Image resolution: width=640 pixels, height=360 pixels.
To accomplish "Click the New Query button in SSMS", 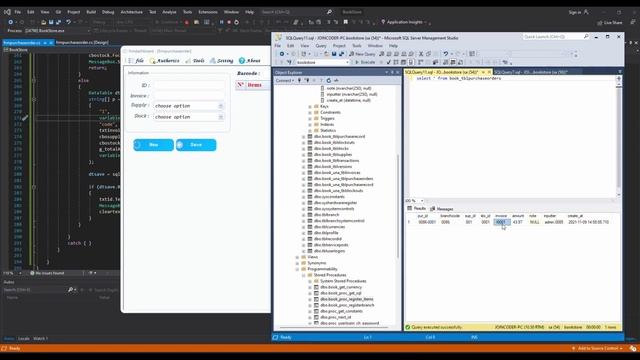I will pyautogui.click(x=362, y=54).
